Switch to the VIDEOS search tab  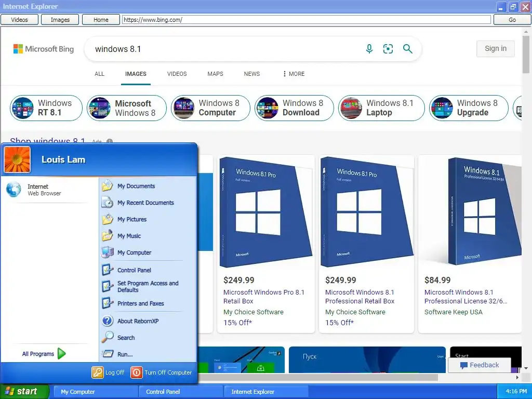coord(177,74)
